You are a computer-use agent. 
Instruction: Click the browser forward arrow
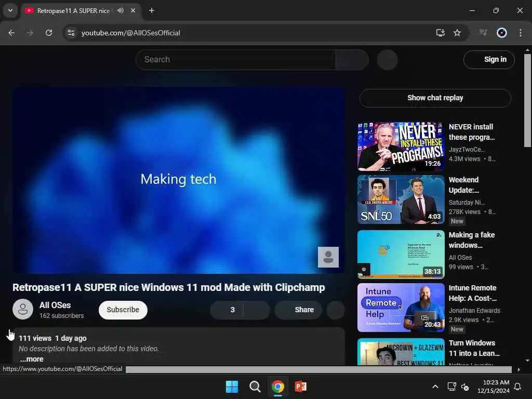[x=30, y=33]
